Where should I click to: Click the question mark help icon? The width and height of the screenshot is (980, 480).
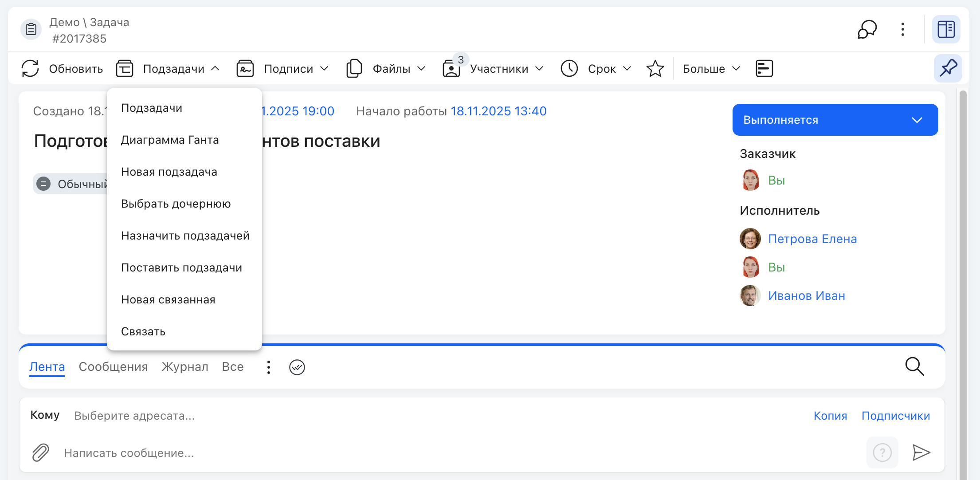pos(882,452)
